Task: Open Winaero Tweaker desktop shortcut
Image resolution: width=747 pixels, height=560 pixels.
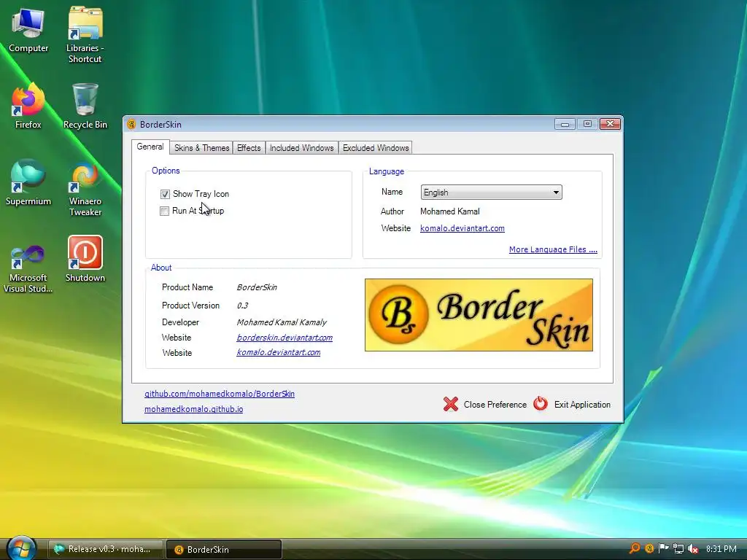Action: (85, 188)
